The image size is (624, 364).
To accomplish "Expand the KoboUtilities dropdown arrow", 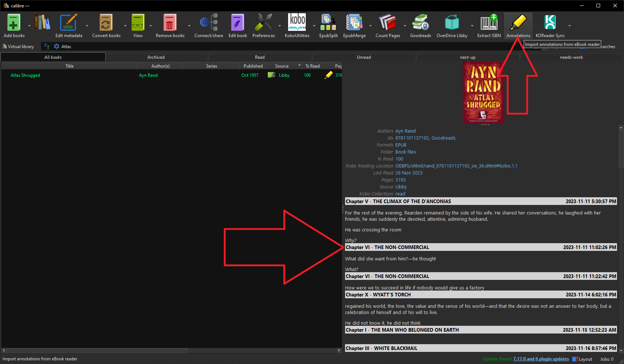I will point(314,26).
